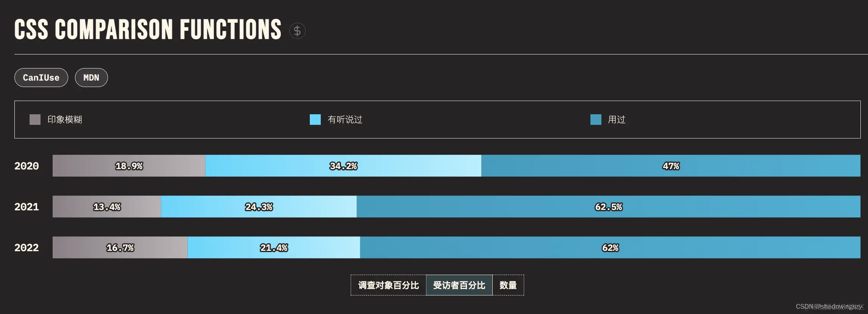Click the 2020 year label

click(x=27, y=166)
